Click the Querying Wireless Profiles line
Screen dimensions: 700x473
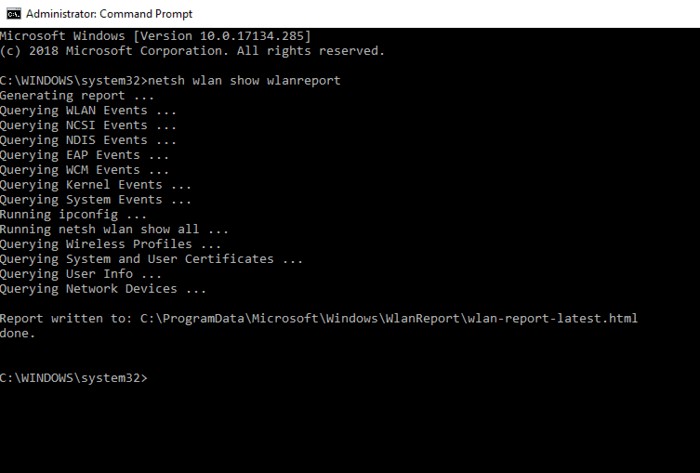pos(110,244)
